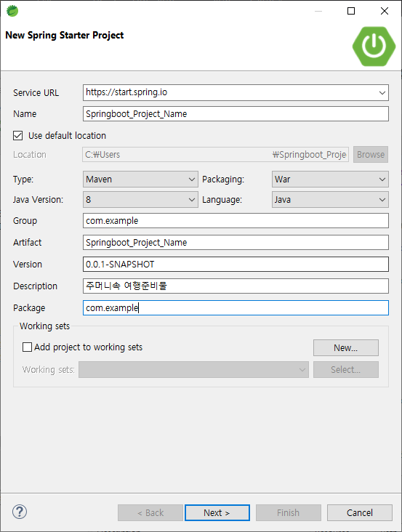Enable Add project to working sets
The width and height of the screenshot is (402, 532).
click(x=27, y=347)
